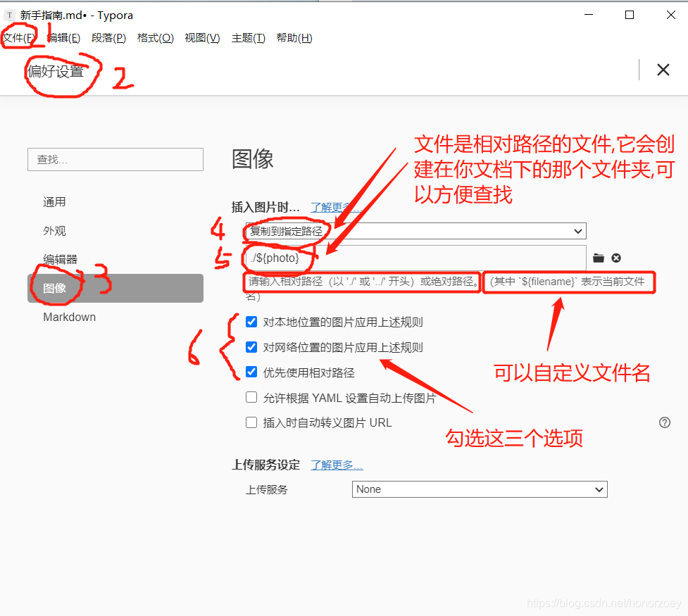Close the 偏好设置 preferences panel
Screen dimensions: 688x616
tap(663, 69)
